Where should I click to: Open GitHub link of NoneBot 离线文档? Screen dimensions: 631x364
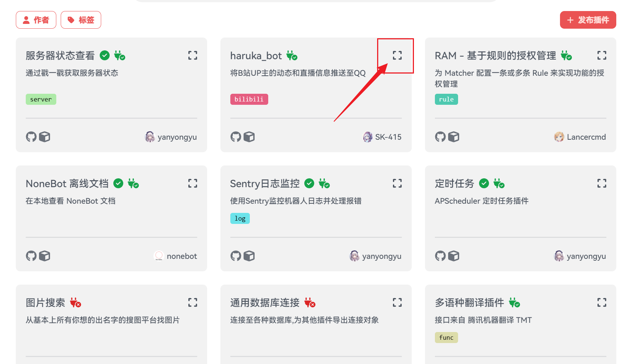[31, 256]
